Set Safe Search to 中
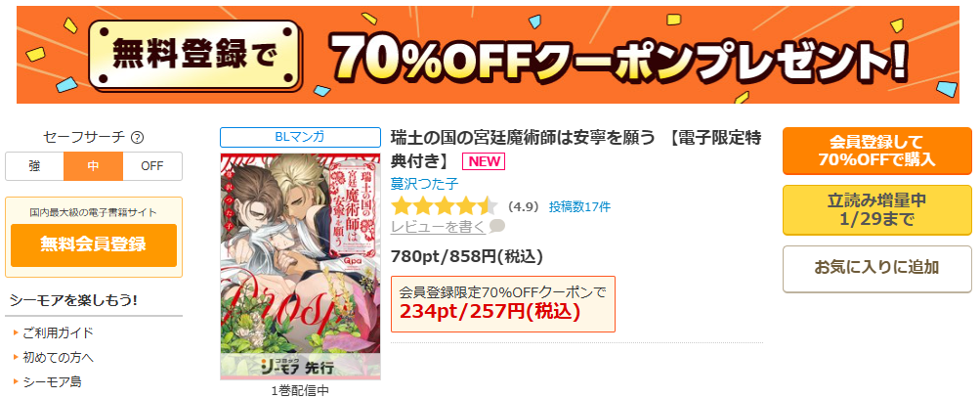 click(93, 166)
